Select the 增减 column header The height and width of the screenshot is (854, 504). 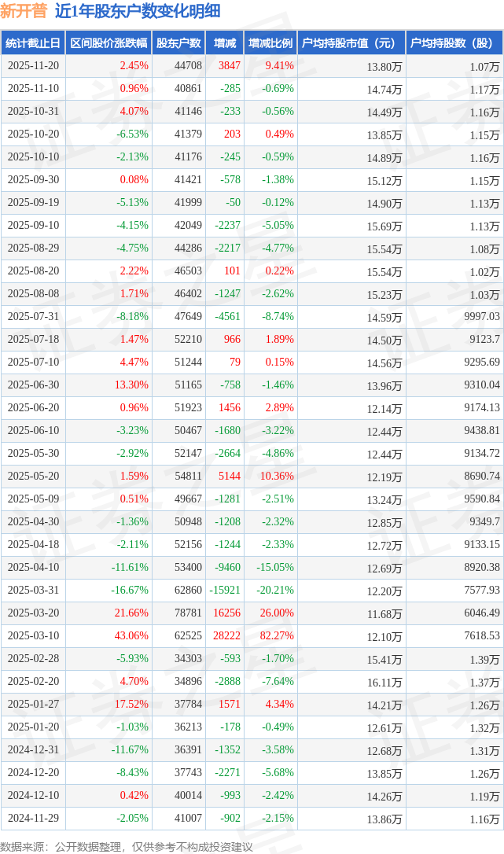pos(225,44)
